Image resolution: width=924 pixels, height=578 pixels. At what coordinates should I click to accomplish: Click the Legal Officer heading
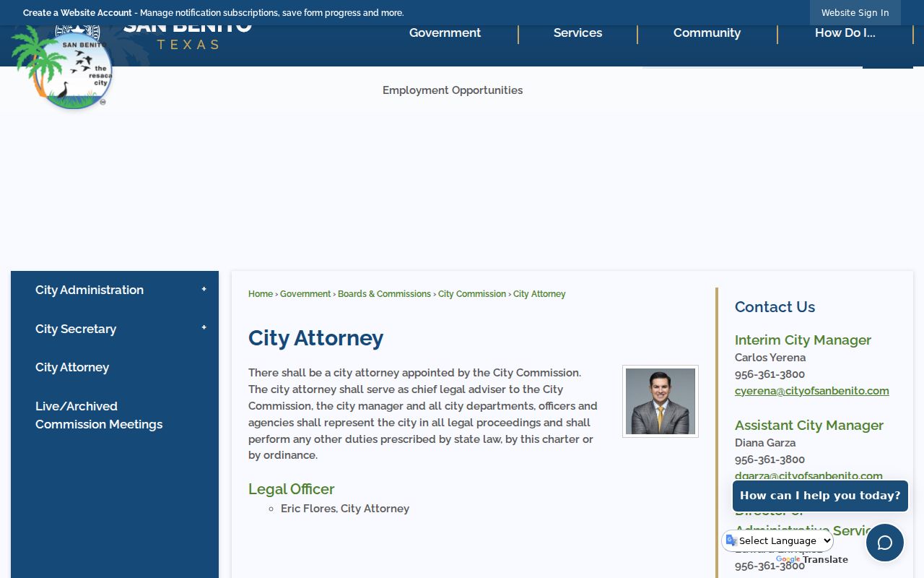point(292,489)
